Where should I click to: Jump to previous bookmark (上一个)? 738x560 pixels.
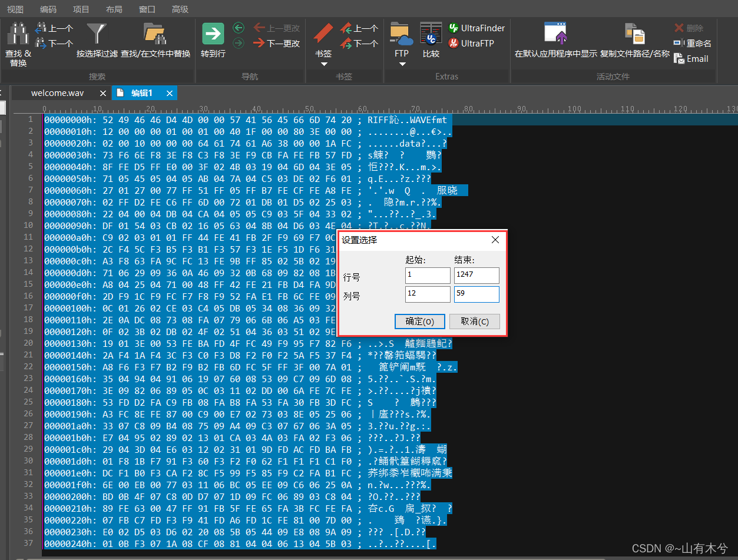pyautogui.click(x=359, y=28)
